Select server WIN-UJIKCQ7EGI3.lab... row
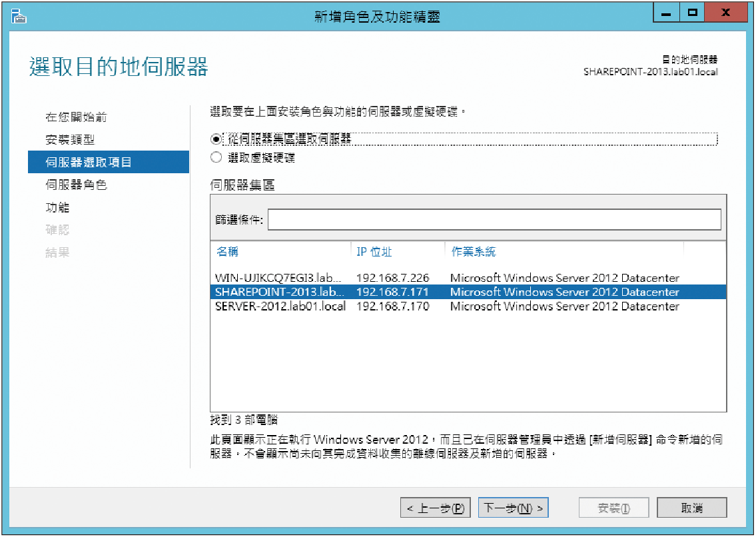 click(x=468, y=278)
